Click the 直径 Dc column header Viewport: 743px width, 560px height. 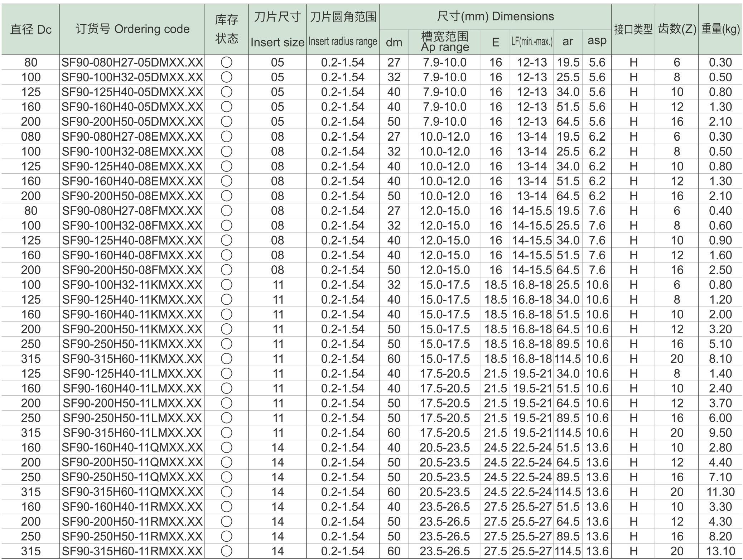31,29
